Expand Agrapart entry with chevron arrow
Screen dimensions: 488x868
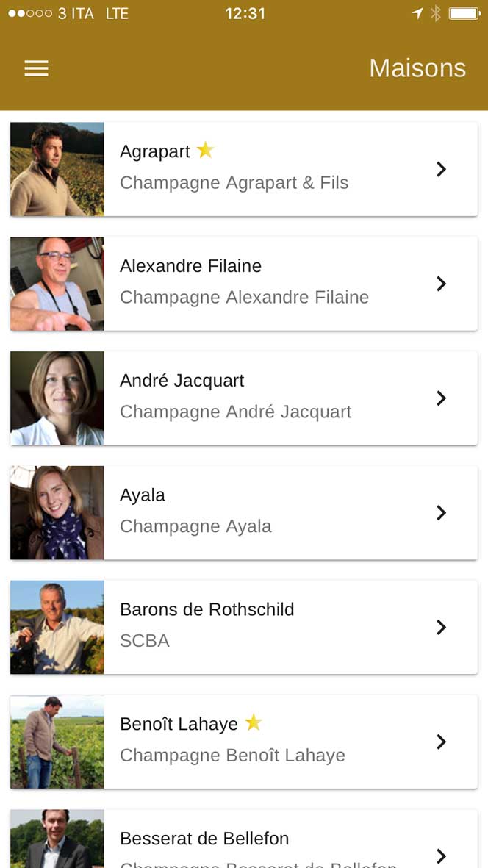[x=441, y=169]
